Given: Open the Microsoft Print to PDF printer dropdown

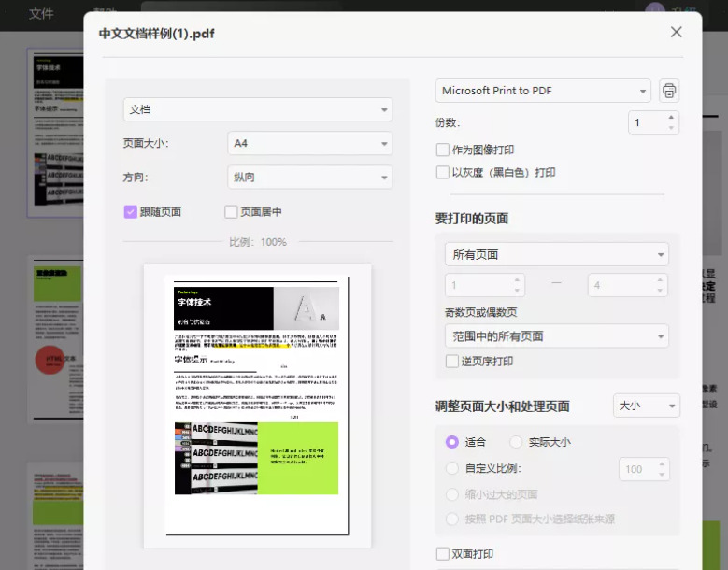Looking at the screenshot, I should click(544, 91).
